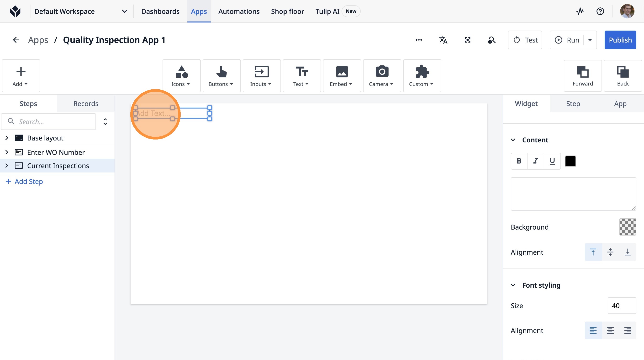Click the back arrow beside Apps
Viewport: 644px width, 360px height.
point(16,40)
